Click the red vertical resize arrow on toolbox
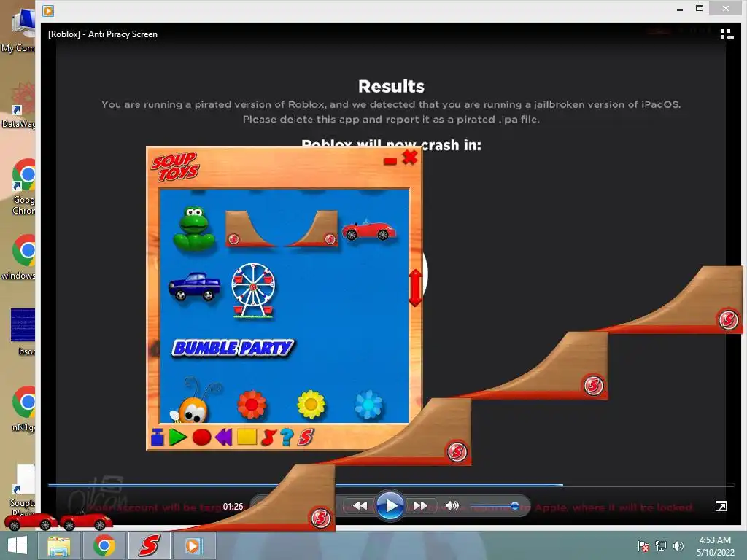This screenshot has height=560, width=747. 415,287
